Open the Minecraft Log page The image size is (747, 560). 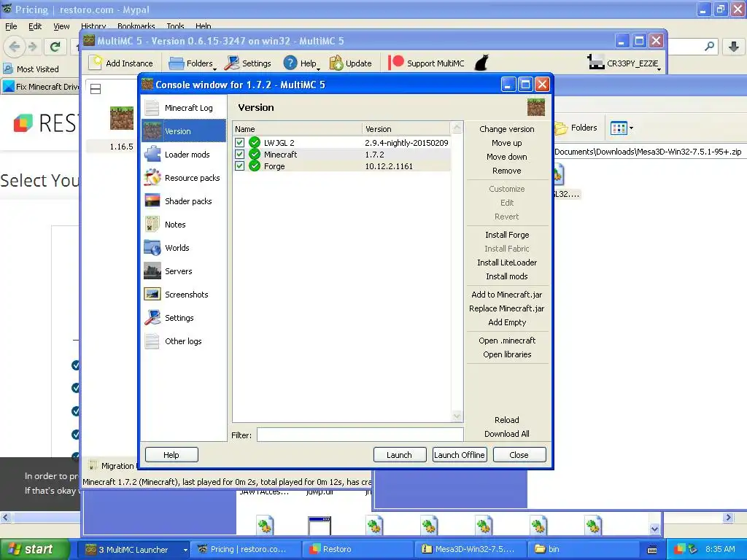tap(184, 108)
